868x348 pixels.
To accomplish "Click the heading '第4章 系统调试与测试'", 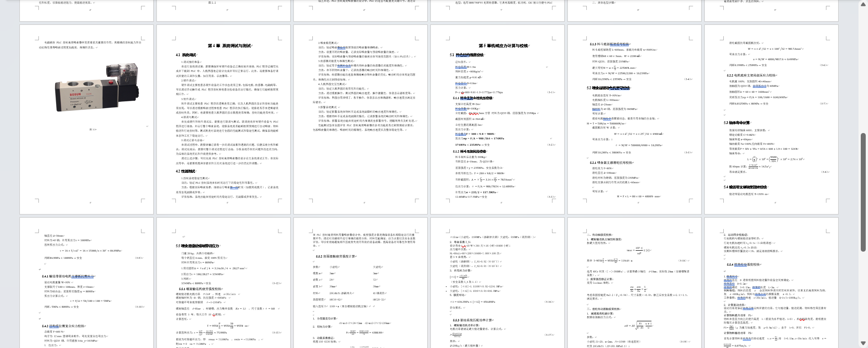I will tap(229, 46).
